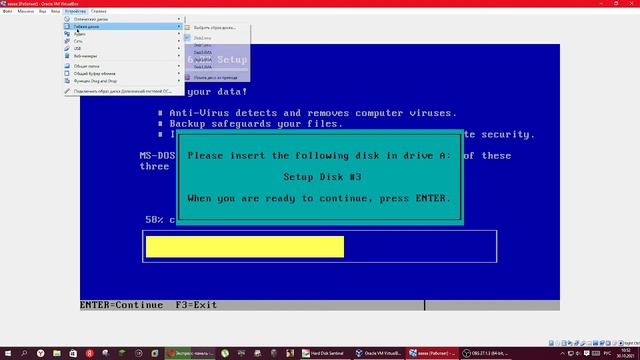Expand the USB submenu arrow
The width and height of the screenshot is (640, 360).
[x=179, y=49]
